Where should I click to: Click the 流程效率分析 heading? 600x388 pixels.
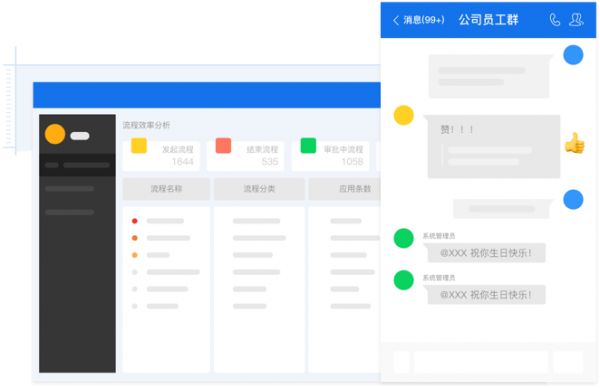(146, 125)
